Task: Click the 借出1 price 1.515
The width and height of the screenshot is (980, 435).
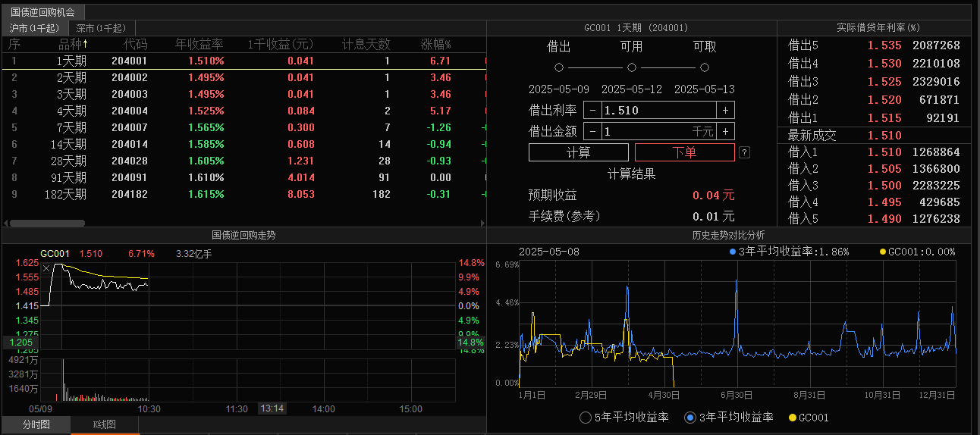Action: click(x=884, y=118)
